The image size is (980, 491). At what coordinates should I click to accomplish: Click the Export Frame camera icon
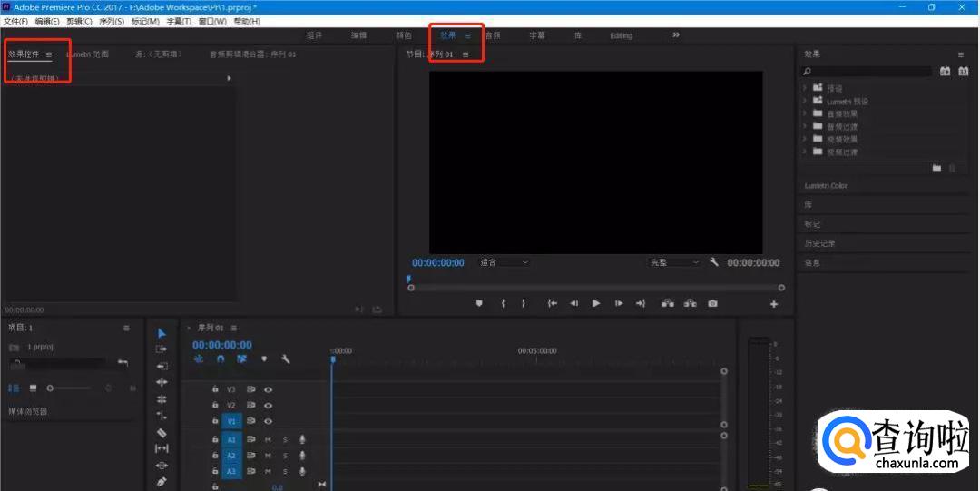click(713, 303)
